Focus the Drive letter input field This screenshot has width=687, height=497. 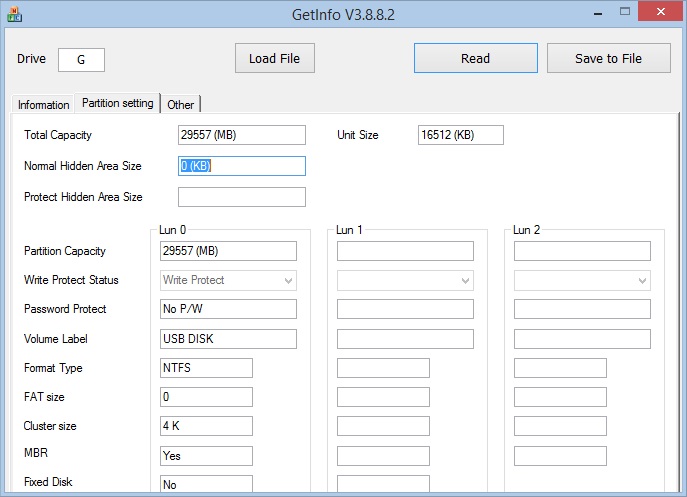tap(81, 60)
